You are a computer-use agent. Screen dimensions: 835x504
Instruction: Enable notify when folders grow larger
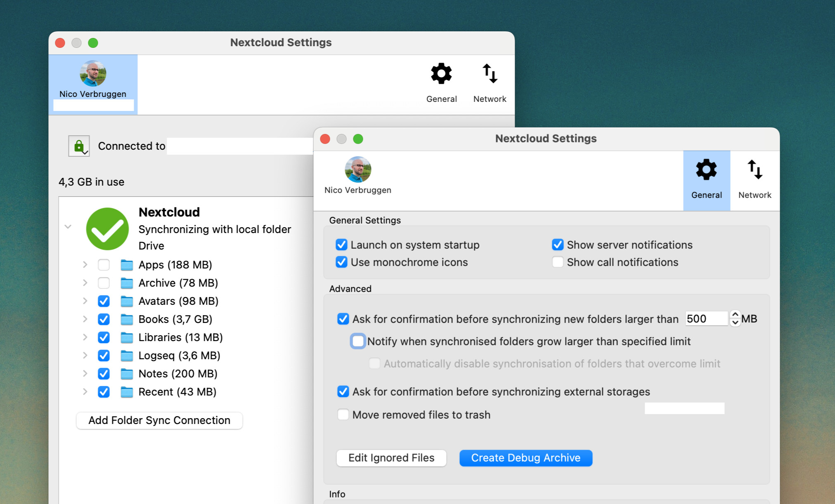(358, 341)
